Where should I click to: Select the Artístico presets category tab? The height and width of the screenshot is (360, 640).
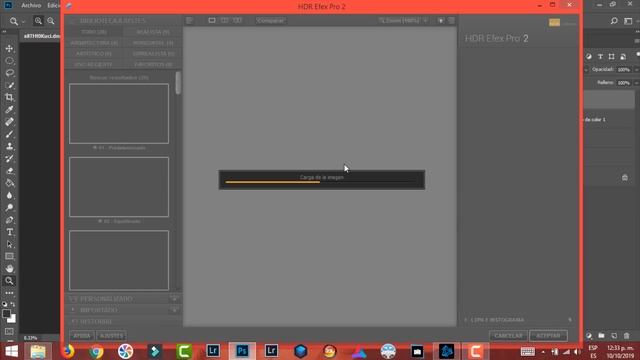94,53
